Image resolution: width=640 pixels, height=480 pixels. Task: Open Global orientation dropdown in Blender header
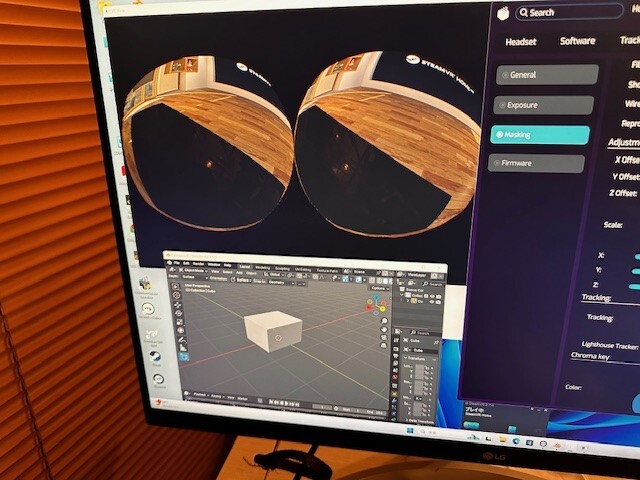(274, 274)
